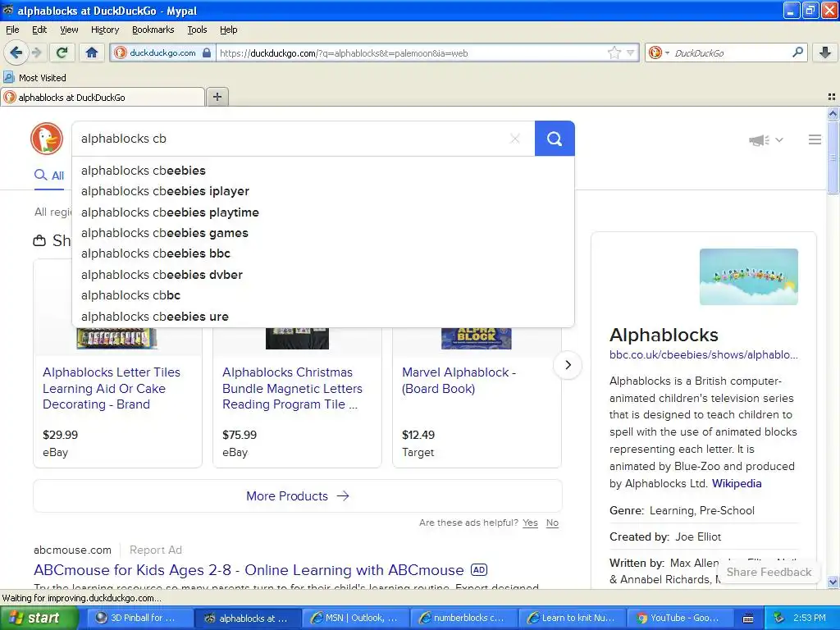840x630 pixels.
Task: Switch to Learn to knit taskbar window
Action: click(572, 618)
